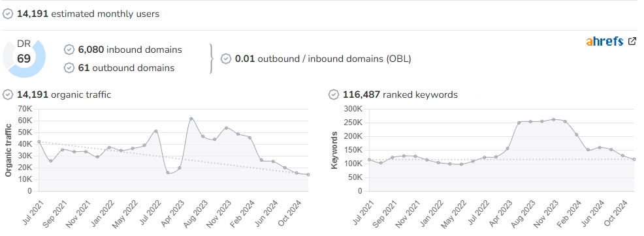The image size is (644, 236).
Task: Click the ahrefs logo link
Action: pyautogui.click(x=604, y=41)
